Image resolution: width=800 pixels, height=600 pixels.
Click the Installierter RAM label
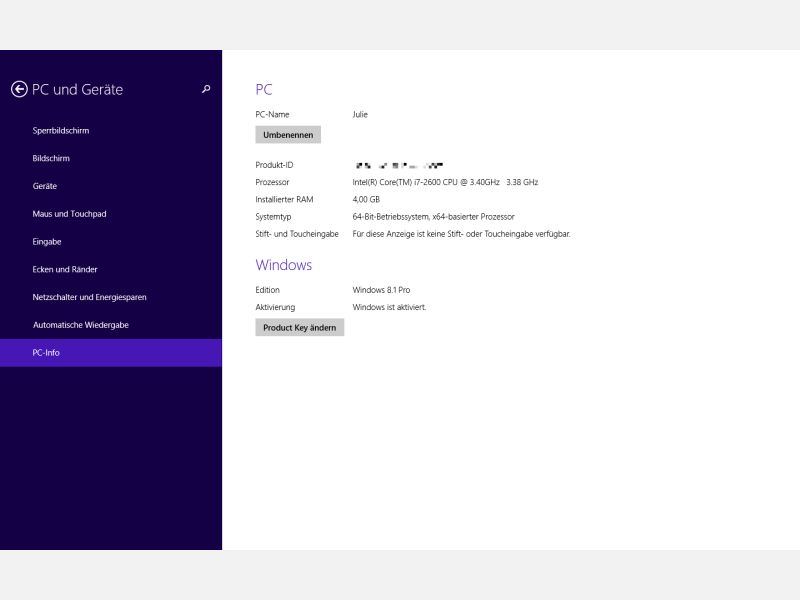click(x=284, y=199)
